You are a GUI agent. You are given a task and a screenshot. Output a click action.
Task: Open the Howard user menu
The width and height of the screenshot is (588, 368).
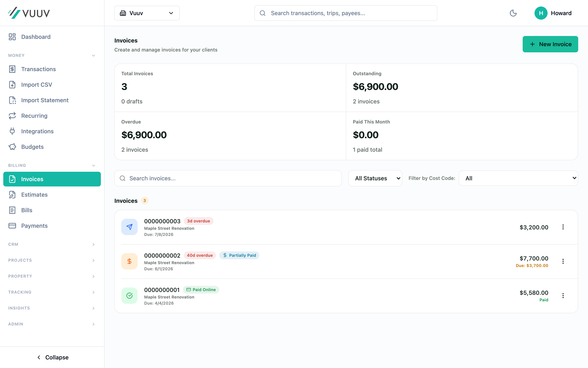pyautogui.click(x=553, y=13)
